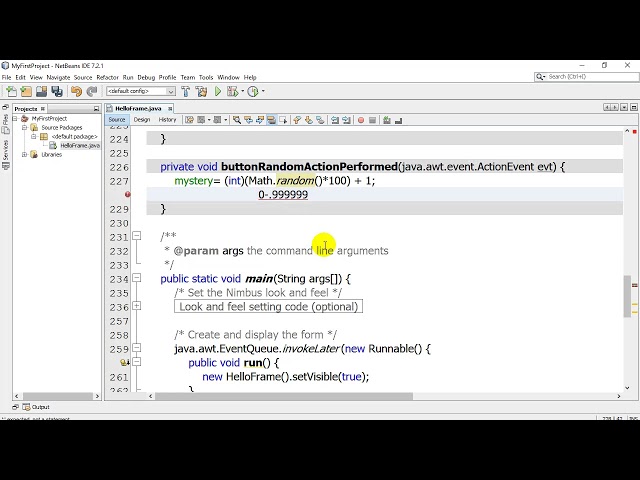Collapse the invokeLater fold at line 259
This screenshot has width=640, height=480.
pyautogui.click(x=137, y=348)
